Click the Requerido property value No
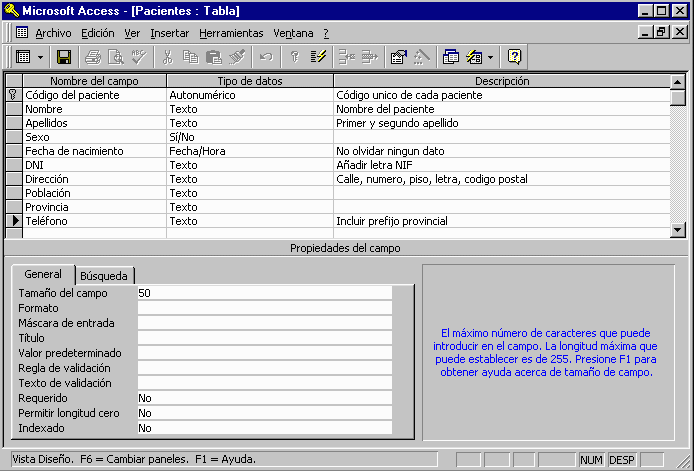Viewport: 694px width, 471px height. click(x=265, y=398)
